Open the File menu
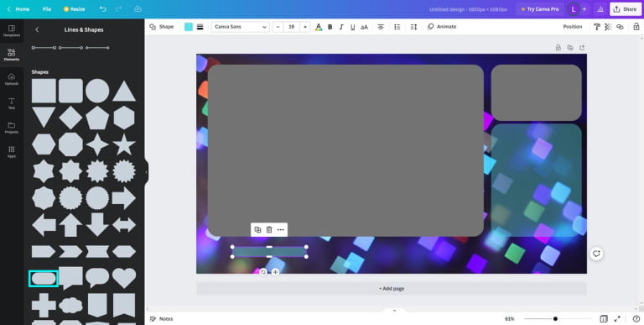Viewport: 644px width, 325px height. pyautogui.click(x=47, y=9)
